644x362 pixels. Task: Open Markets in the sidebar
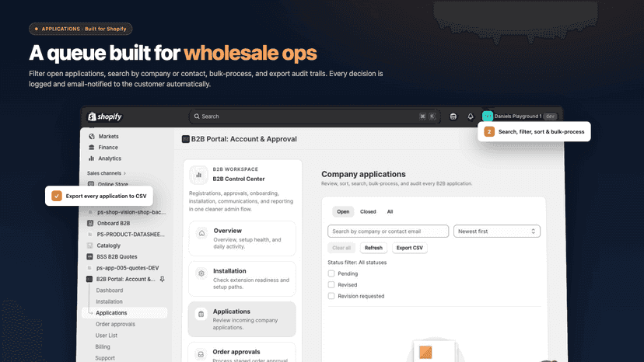108,136
